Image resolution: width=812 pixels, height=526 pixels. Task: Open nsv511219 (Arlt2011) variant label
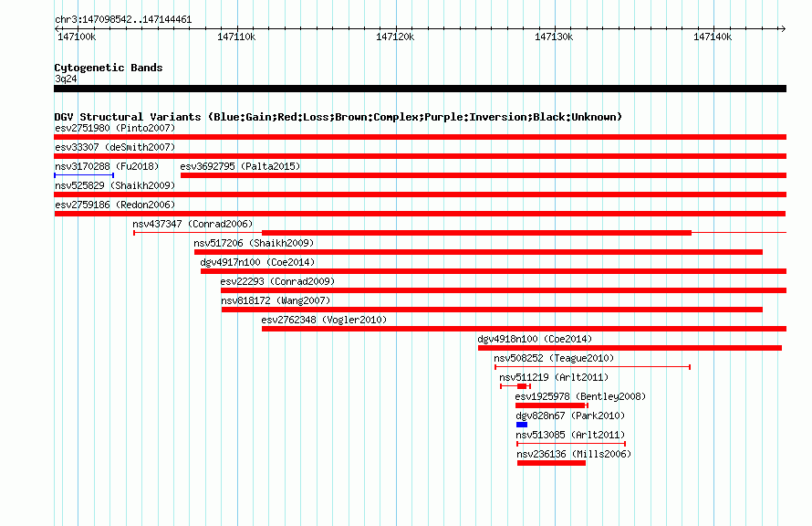pyautogui.click(x=554, y=377)
